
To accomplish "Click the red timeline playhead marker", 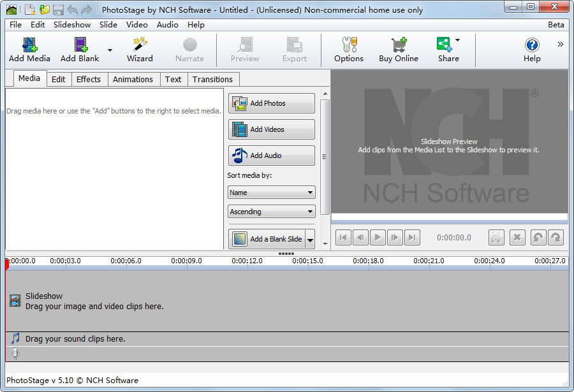I will click(x=7, y=265).
